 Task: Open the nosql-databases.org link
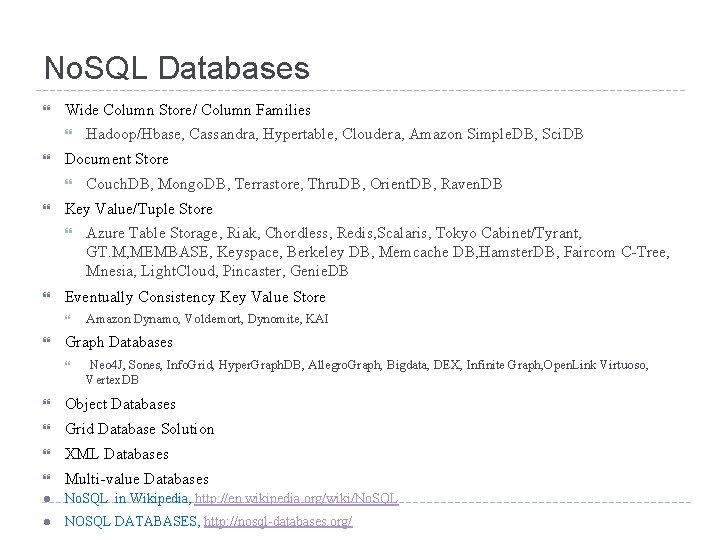click(x=277, y=522)
